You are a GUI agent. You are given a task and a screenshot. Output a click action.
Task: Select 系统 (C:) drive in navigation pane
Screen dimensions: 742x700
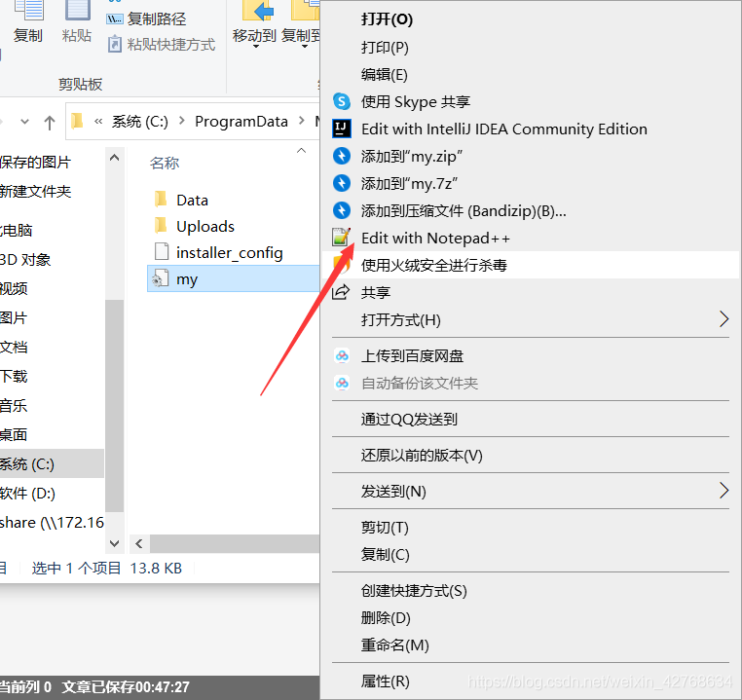coord(52,464)
